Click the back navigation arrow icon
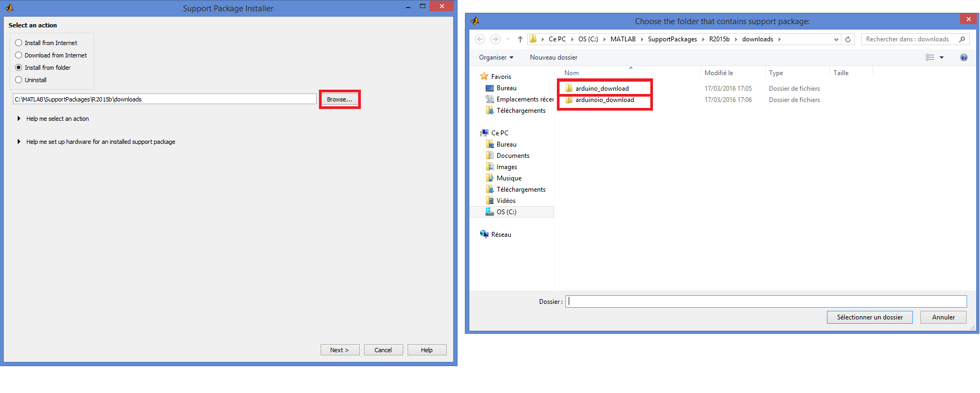 480,39
